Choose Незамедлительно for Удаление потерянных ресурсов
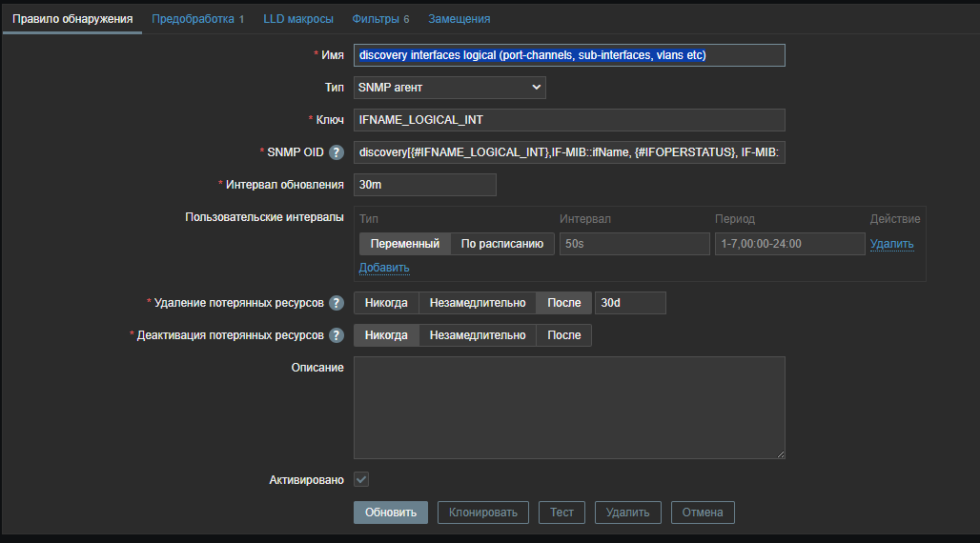Image resolution: width=980 pixels, height=543 pixels. (x=478, y=303)
